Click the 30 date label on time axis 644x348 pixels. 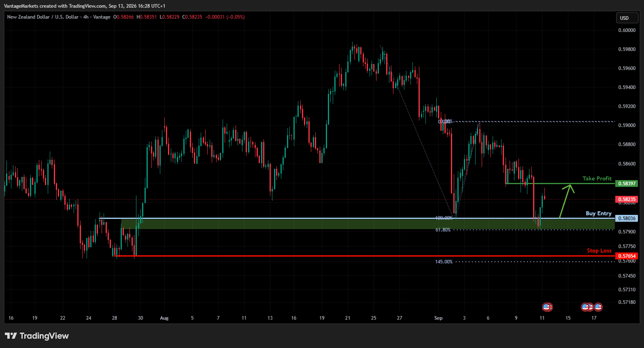point(140,318)
